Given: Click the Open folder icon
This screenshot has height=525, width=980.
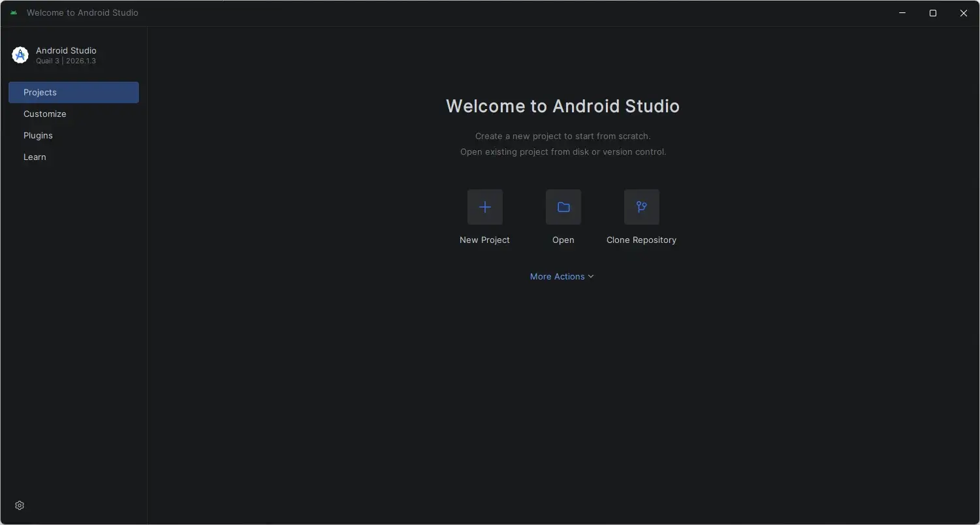Looking at the screenshot, I should pyautogui.click(x=563, y=207).
